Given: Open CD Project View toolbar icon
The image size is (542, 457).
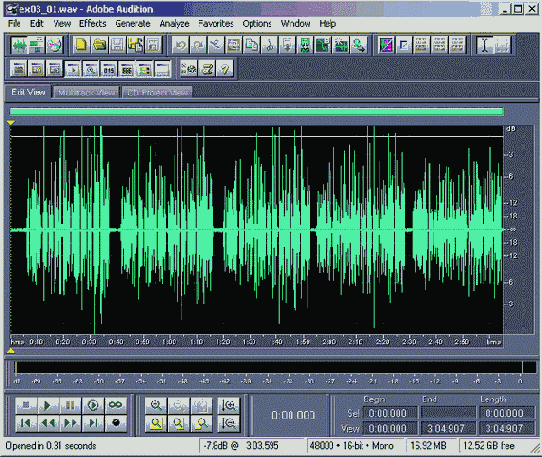Looking at the screenshot, I should (x=54, y=45).
